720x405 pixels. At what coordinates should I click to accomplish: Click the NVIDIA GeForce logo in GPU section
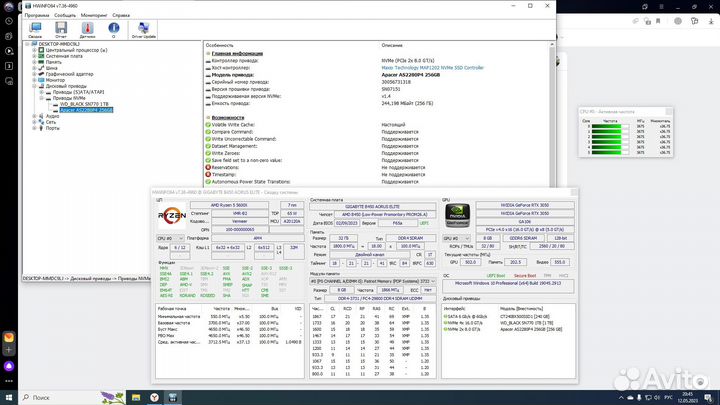coord(458,215)
